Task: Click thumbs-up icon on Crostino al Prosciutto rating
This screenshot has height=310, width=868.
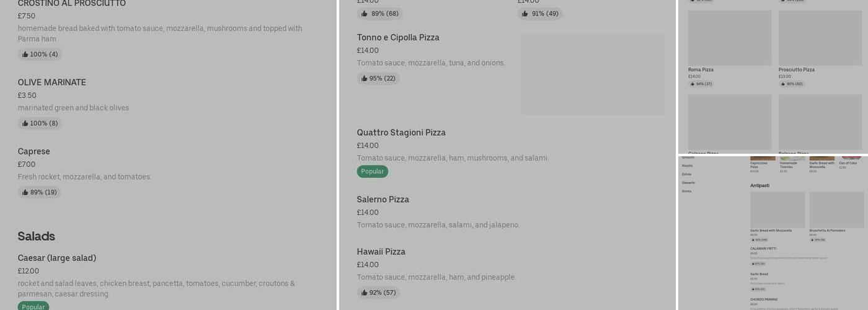Action: [25, 55]
